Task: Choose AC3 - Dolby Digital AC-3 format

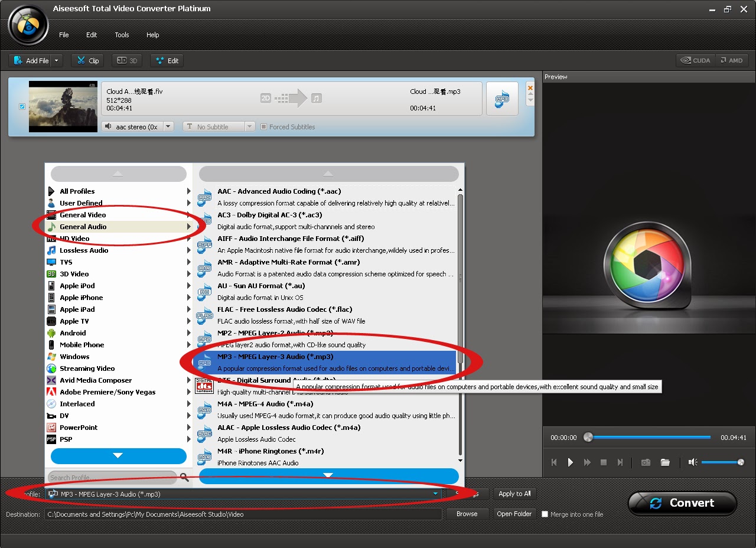Action: pyautogui.click(x=326, y=221)
